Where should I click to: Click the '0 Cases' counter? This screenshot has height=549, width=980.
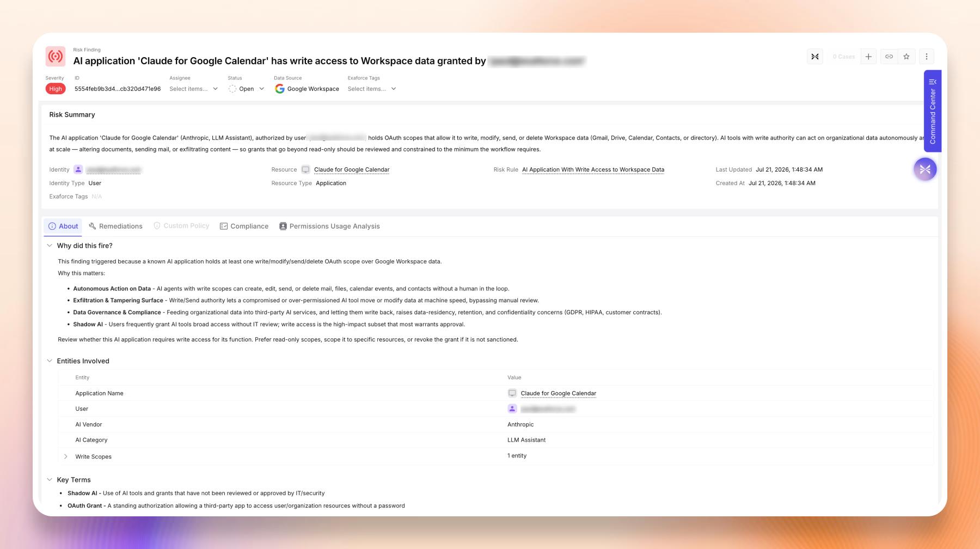click(843, 57)
